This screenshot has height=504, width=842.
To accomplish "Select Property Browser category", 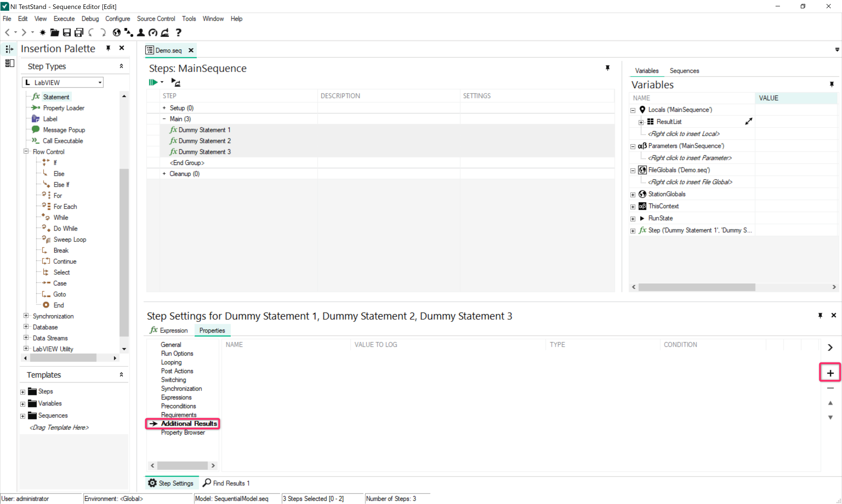I will pyautogui.click(x=183, y=432).
